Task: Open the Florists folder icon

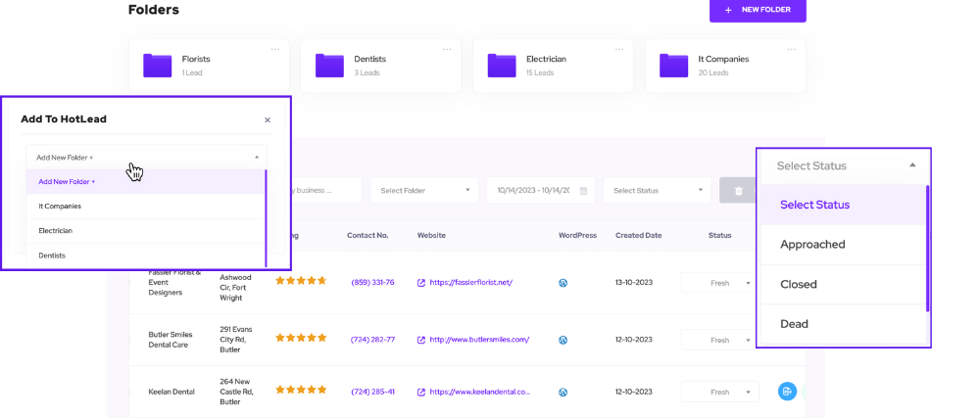Action: click(x=157, y=66)
